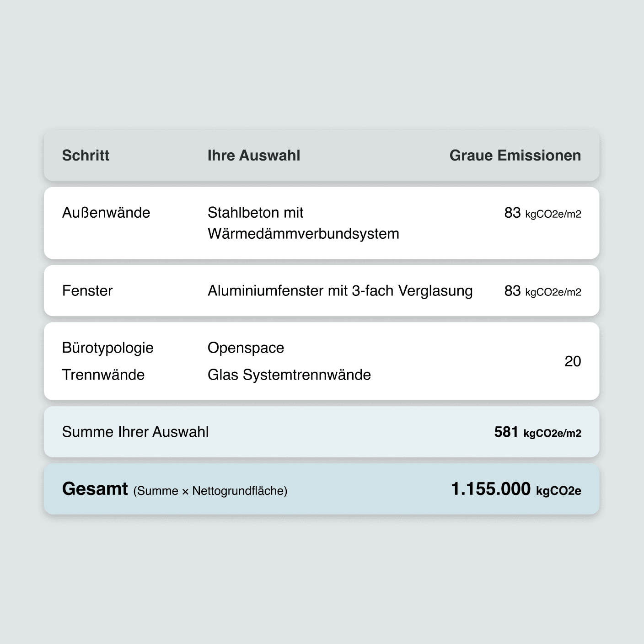This screenshot has height=644, width=644.
Task: Click the 581 kgCO2e/m2 sum value
Action: pos(537,432)
